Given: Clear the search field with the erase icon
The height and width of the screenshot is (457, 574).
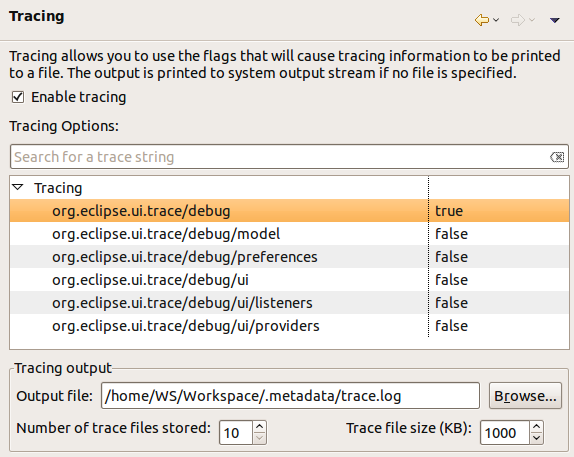Looking at the screenshot, I should point(557,157).
